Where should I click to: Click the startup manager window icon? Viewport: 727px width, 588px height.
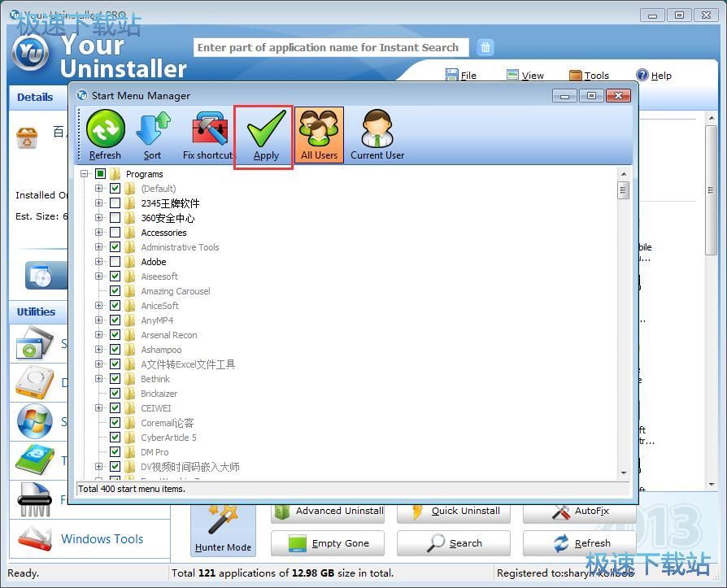[34, 344]
